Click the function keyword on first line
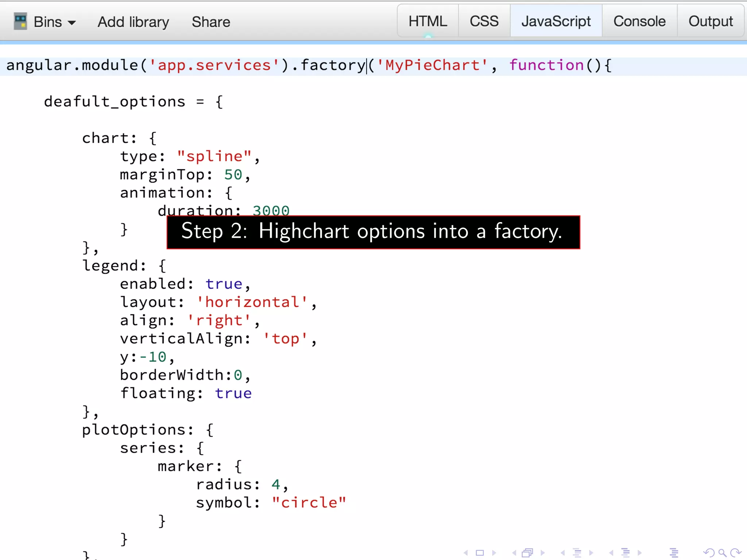This screenshot has height=560, width=747. tap(546, 66)
